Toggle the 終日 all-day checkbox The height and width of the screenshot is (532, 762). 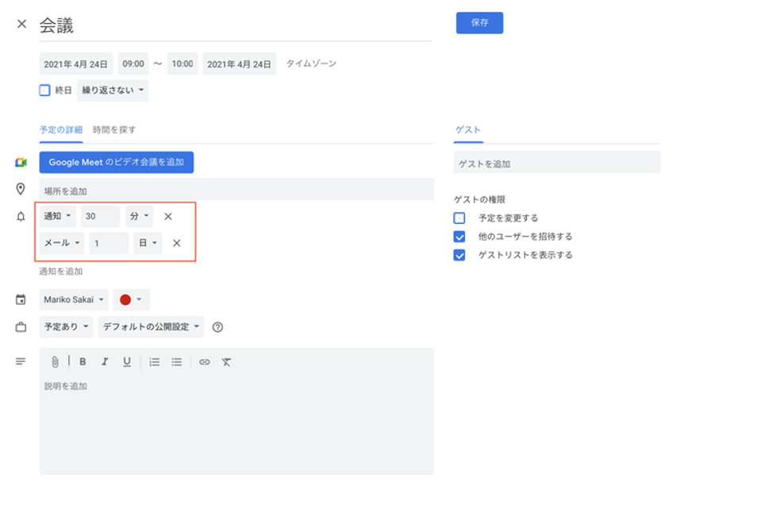44,91
